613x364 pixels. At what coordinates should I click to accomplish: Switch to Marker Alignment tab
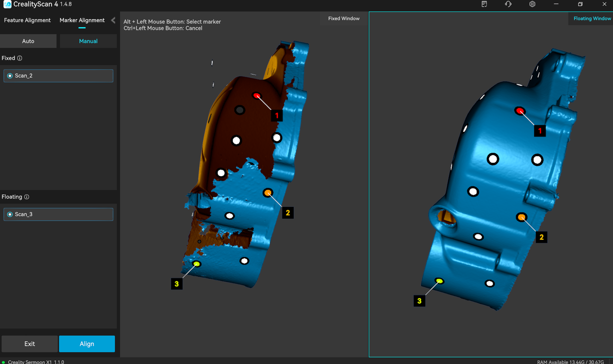click(x=82, y=20)
